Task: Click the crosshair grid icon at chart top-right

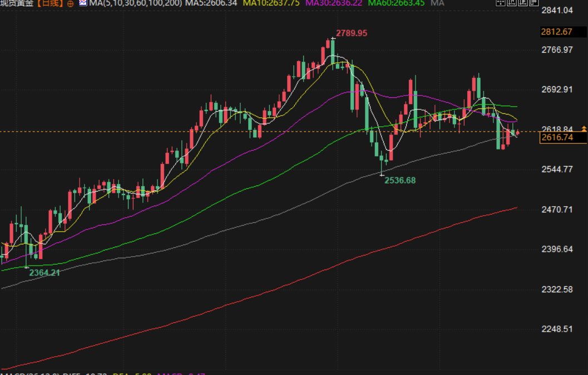Action: 501,3
